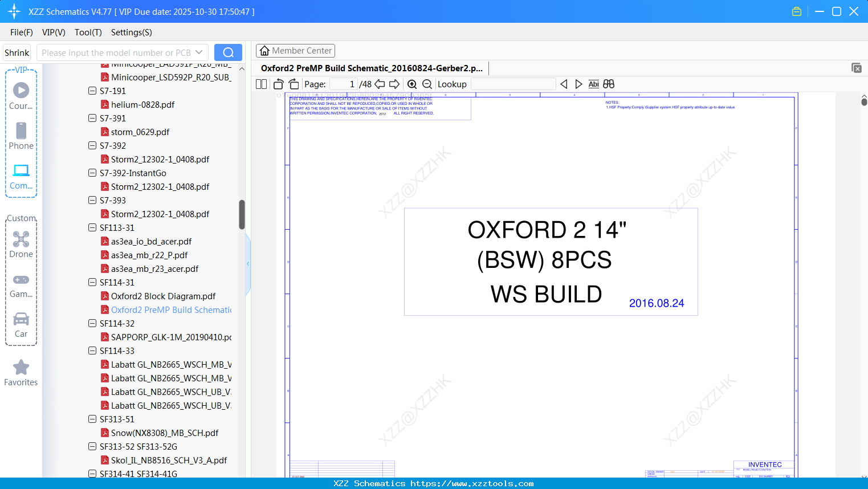
Task: Open the VIP(V) menu
Action: (x=54, y=32)
